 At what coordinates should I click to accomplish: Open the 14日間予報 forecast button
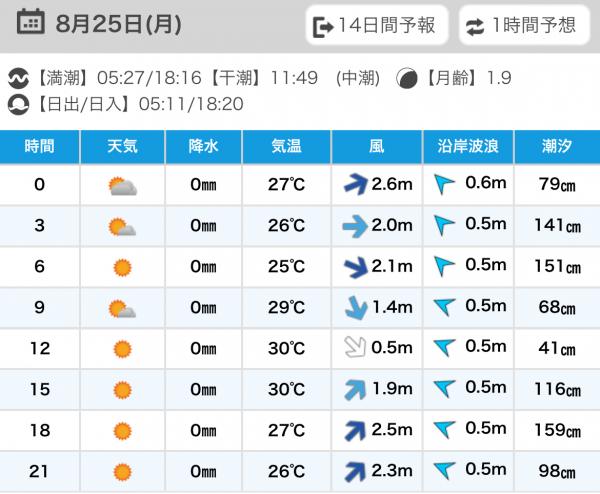(377, 26)
